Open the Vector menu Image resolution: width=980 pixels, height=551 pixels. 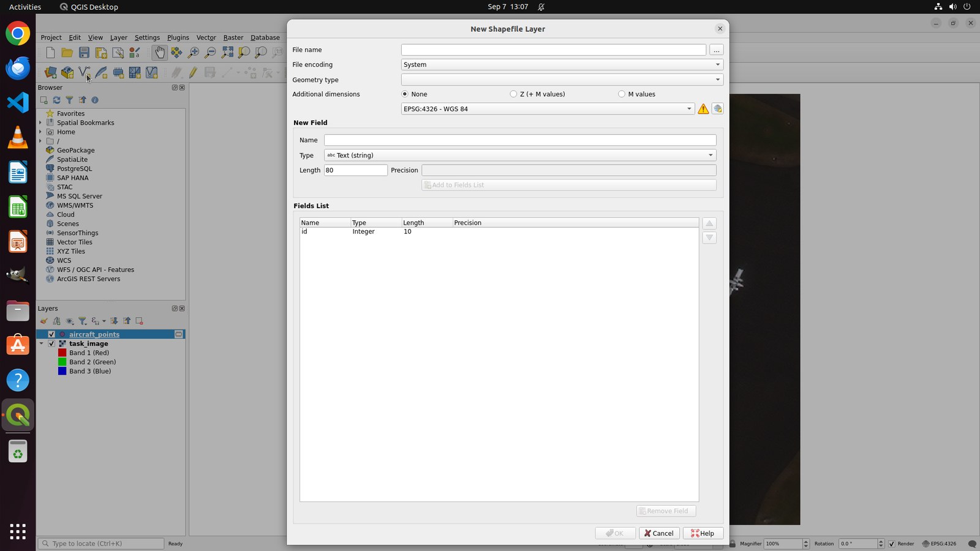point(206,37)
